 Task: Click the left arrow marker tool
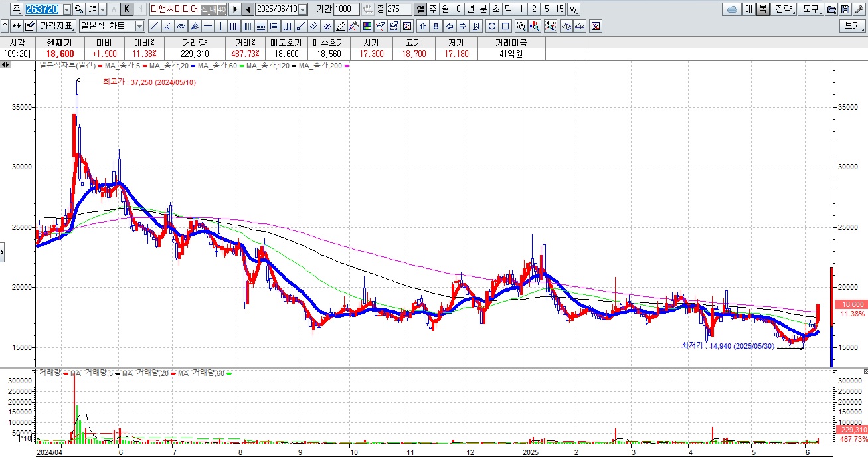[449, 26]
